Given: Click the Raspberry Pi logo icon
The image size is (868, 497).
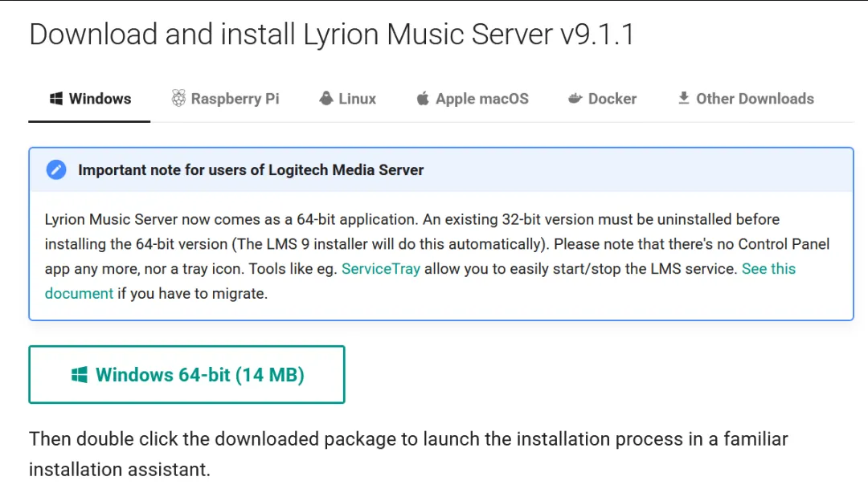Looking at the screenshot, I should [178, 99].
